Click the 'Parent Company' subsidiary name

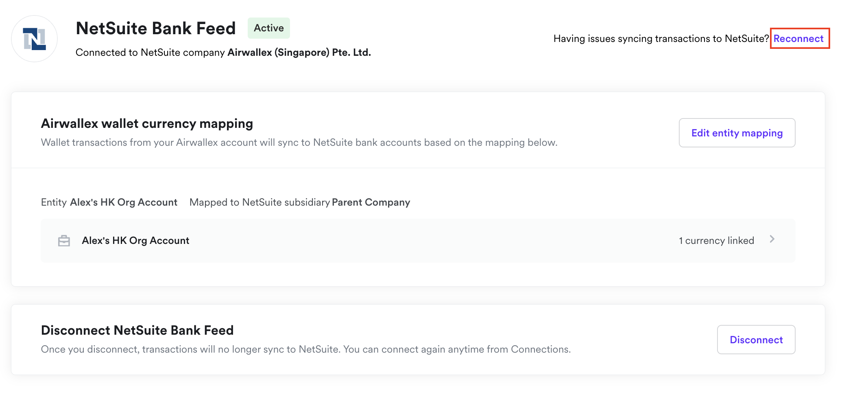371,202
